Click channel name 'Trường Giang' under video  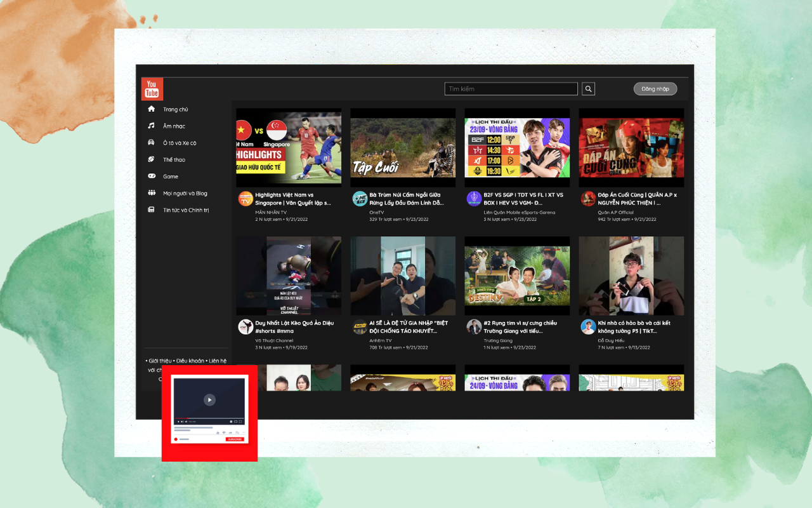pos(498,341)
